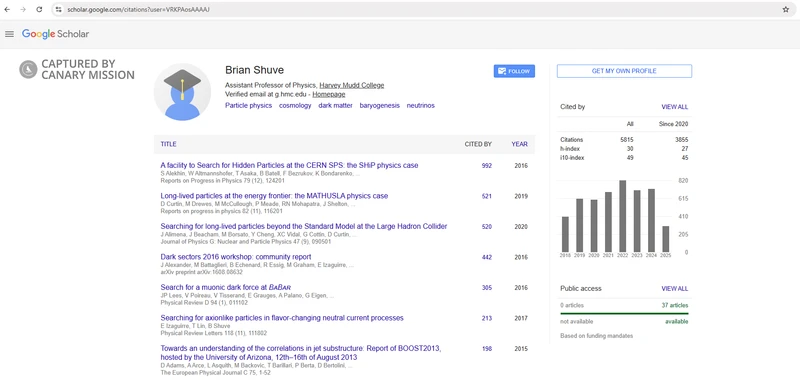
Task: Click Physical Review Letters 118 journal text
Action: click(x=214, y=334)
